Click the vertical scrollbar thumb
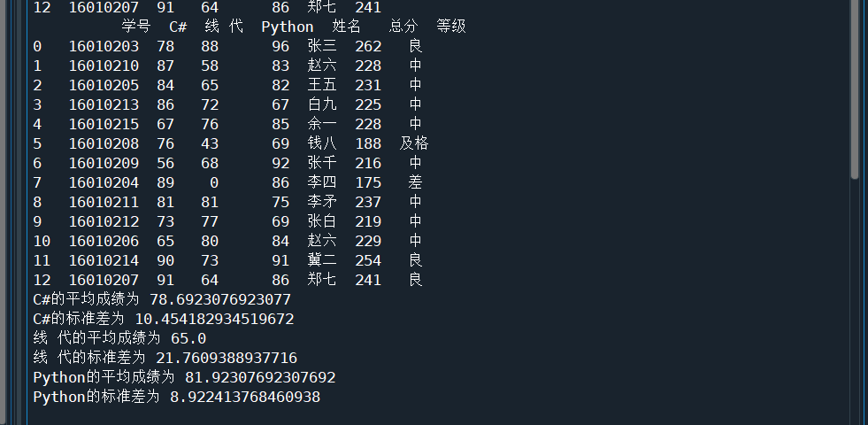This screenshot has width=868, height=425. point(856,89)
